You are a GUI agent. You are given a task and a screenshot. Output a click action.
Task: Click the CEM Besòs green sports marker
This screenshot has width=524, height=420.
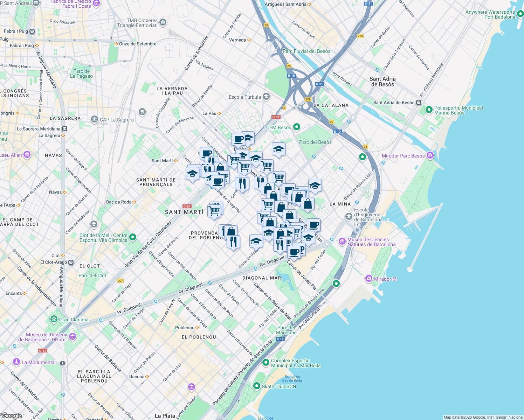click(x=296, y=127)
